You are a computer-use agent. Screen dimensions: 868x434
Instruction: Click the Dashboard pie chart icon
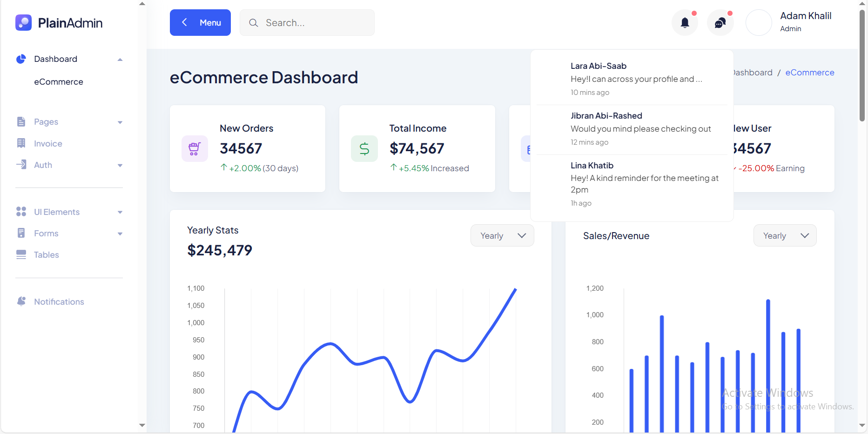point(21,59)
